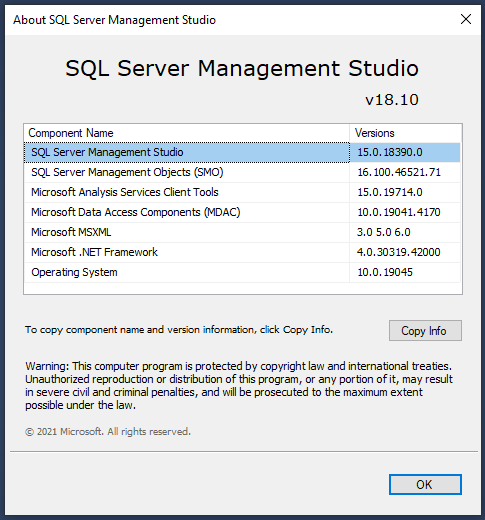Select the Operating System row
The image size is (485, 520).
click(242, 272)
